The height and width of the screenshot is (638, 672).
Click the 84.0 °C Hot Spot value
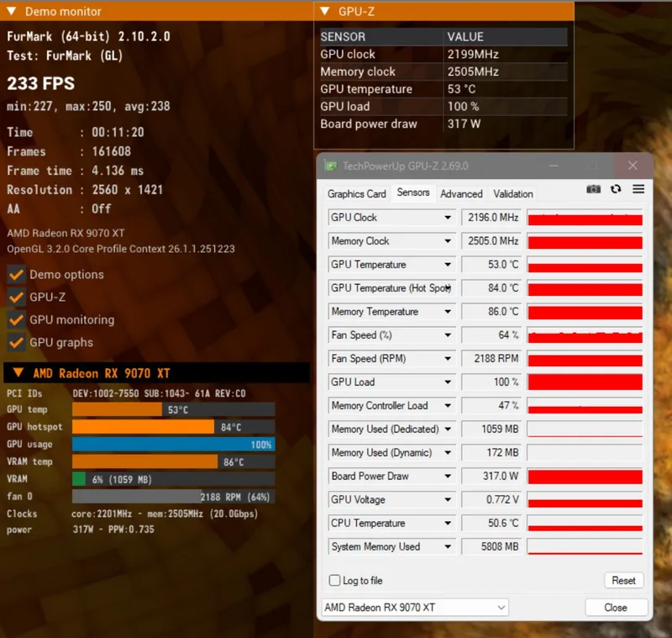pos(491,288)
